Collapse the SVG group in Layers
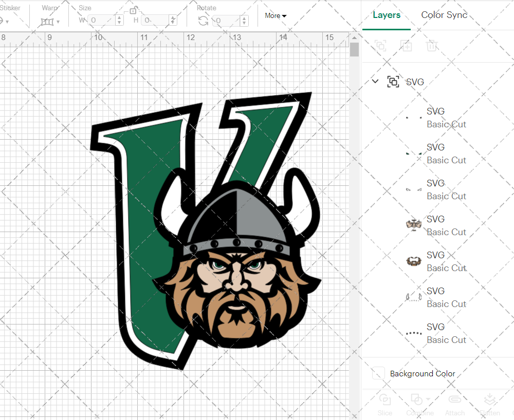The width and height of the screenshot is (514, 420). pos(375,81)
